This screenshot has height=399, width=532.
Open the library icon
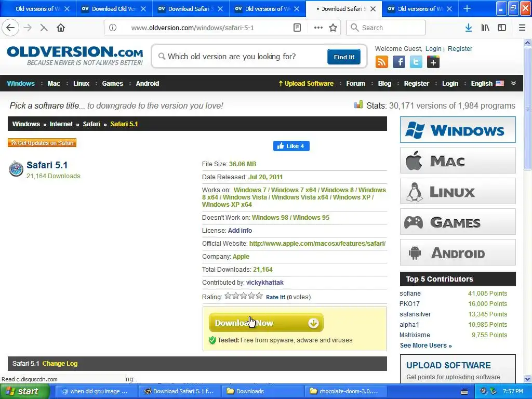coord(485,28)
